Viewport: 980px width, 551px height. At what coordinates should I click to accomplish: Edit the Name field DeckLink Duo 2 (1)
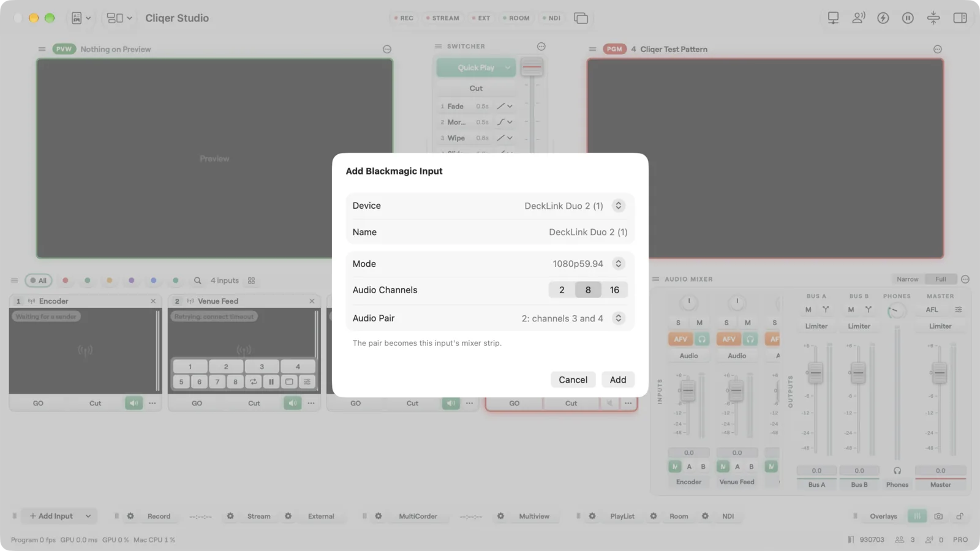tap(588, 232)
